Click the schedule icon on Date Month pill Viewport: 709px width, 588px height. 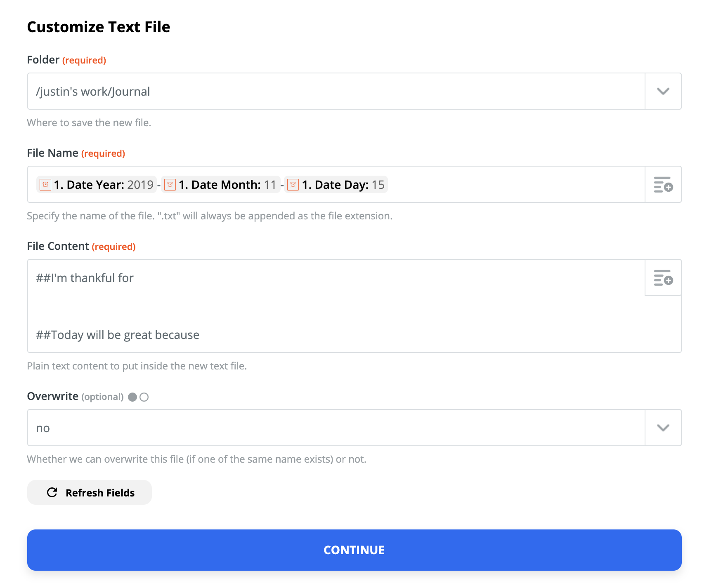170,185
